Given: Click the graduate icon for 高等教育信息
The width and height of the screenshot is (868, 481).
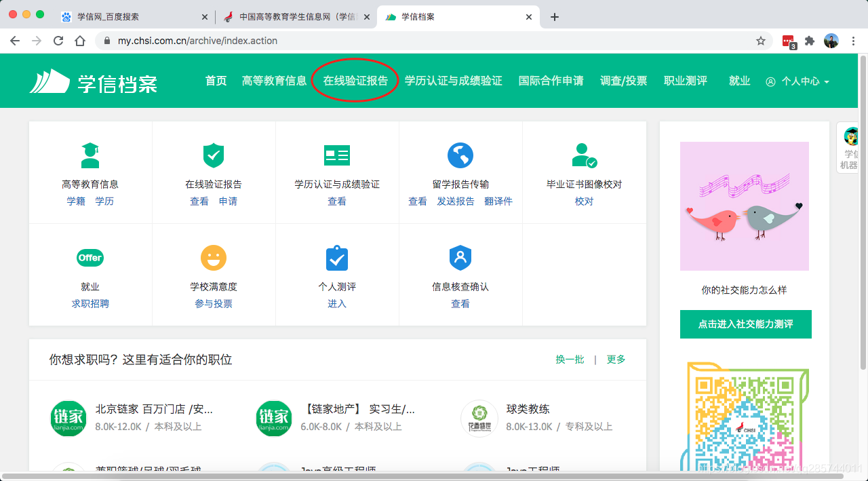Looking at the screenshot, I should (90, 155).
